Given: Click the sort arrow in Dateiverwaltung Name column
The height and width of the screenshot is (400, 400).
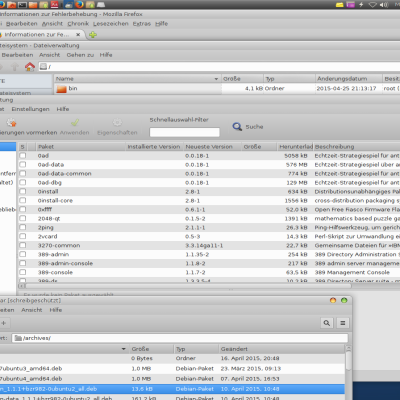Looking at the screenshot, I should 216,79.
